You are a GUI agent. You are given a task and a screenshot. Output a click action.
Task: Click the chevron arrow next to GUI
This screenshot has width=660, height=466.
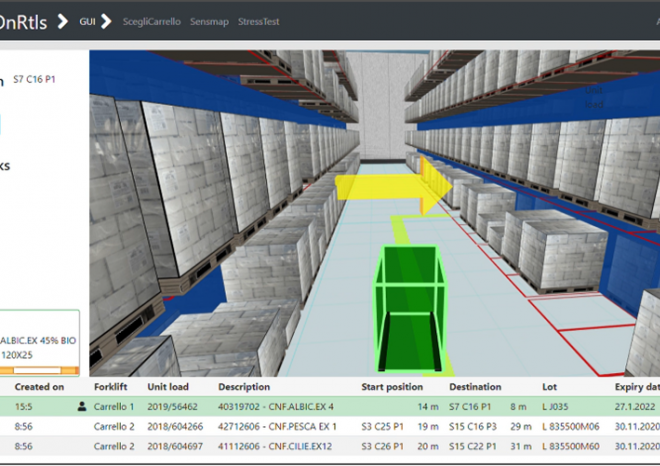[x=106, y=20]
